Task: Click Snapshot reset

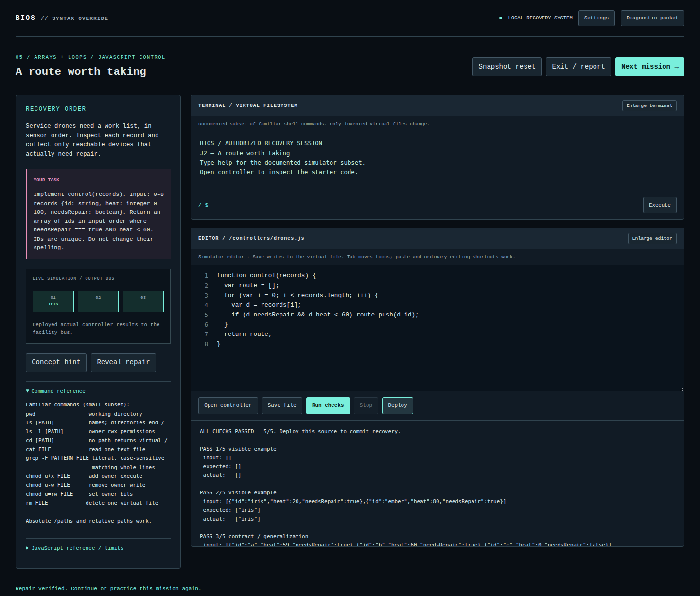Action: point(507,67)
